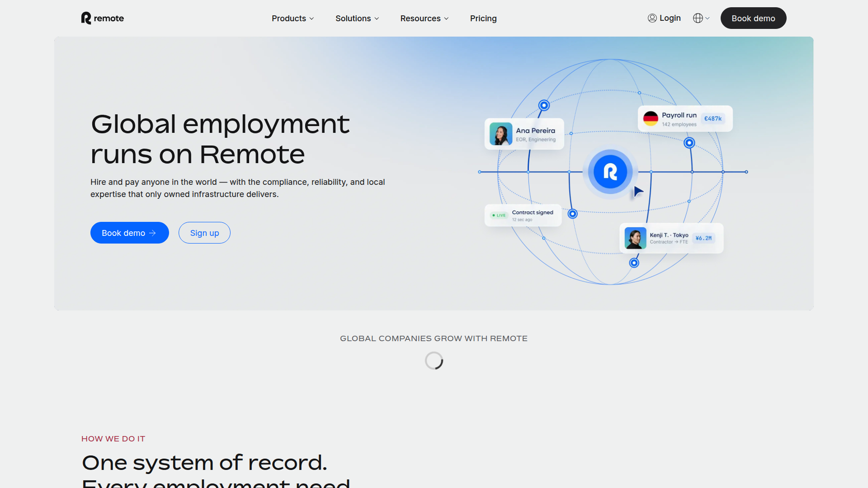
Task: Go to the Pricing page
Action: pos(483,19)
